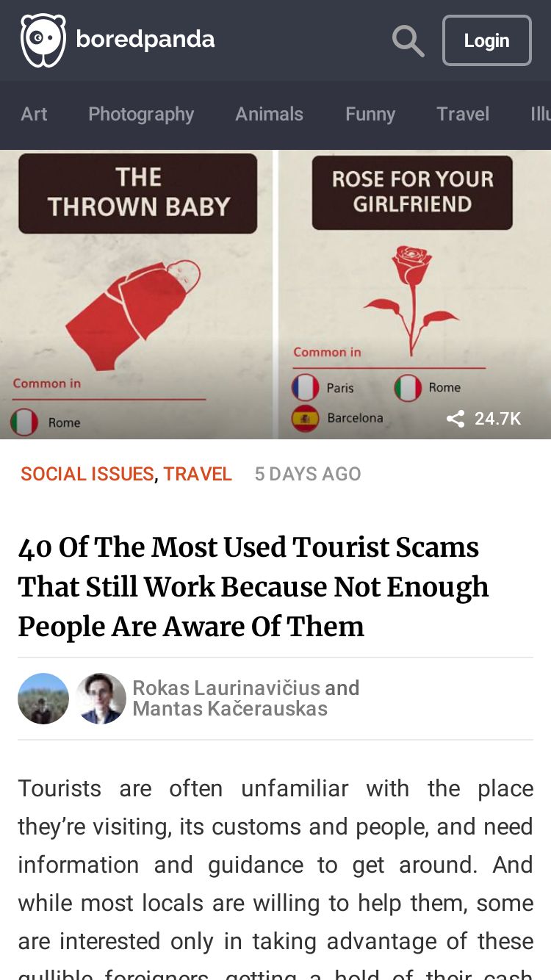Open the Animals category
Screen dimensions: 551x980
point(269,114)
